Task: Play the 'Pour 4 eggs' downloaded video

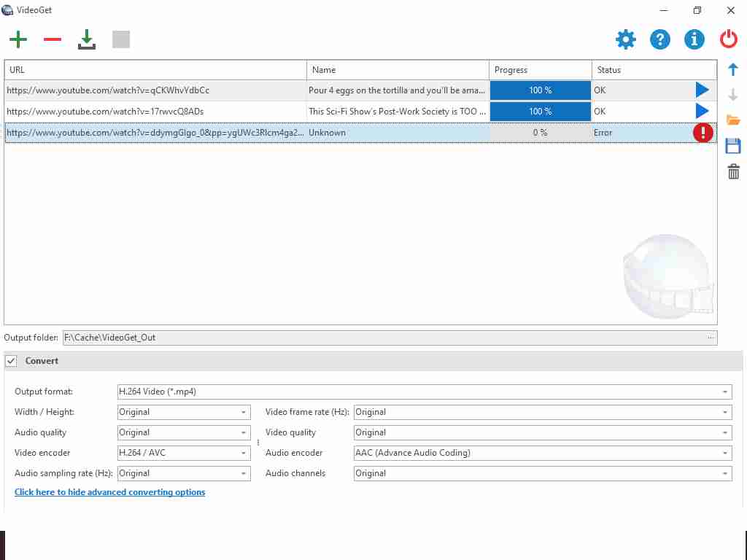Action: [x=702, y=90]
